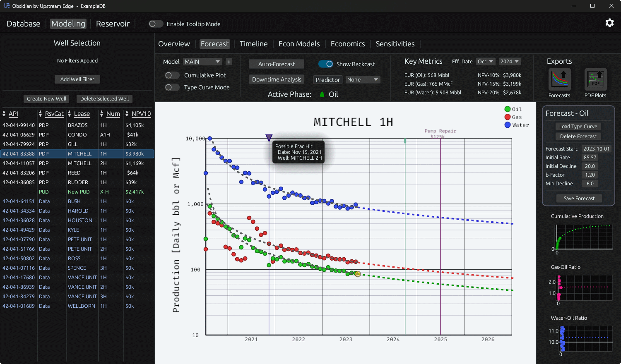Switch to the Economics tab
The width and height of the screenshot is (621, 364).
(348, 44)
